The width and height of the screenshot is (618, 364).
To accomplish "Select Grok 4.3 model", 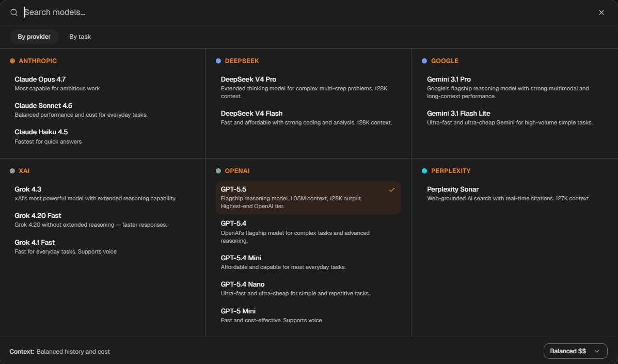I will point(102,194).
